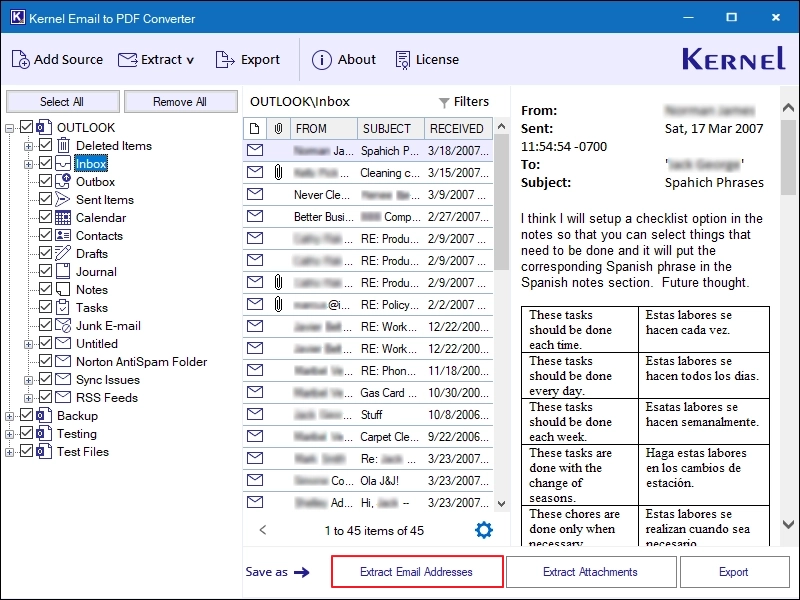Click the email list scroll down arrow
This screenshot has height=600, width=800.
tap(502, 504)
